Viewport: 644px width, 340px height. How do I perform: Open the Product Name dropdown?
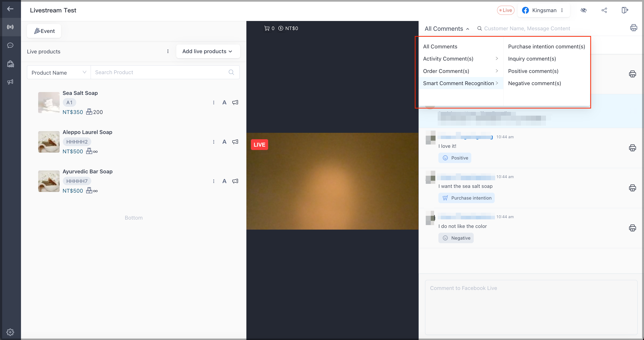point(58,72)
